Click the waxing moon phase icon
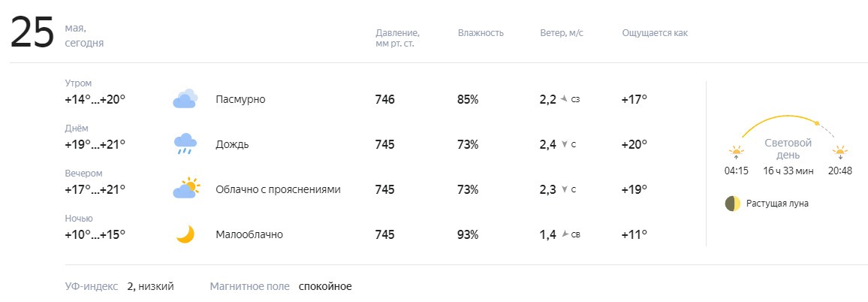868x302 pixels. click(x=732, y=204)
